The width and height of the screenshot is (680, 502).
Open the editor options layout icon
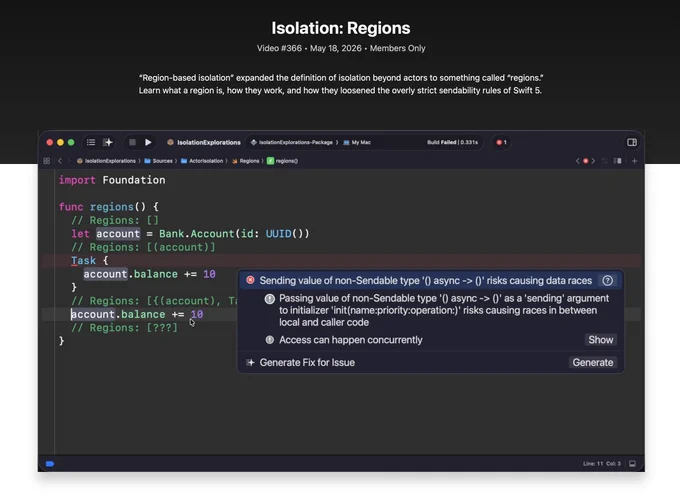618,161
